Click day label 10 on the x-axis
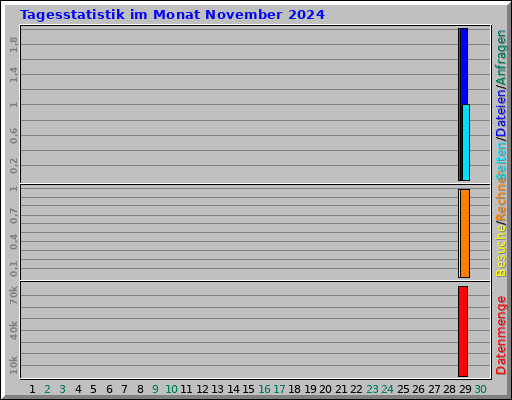Viewport: 512px width, 400px height. (x=171, y=389)
